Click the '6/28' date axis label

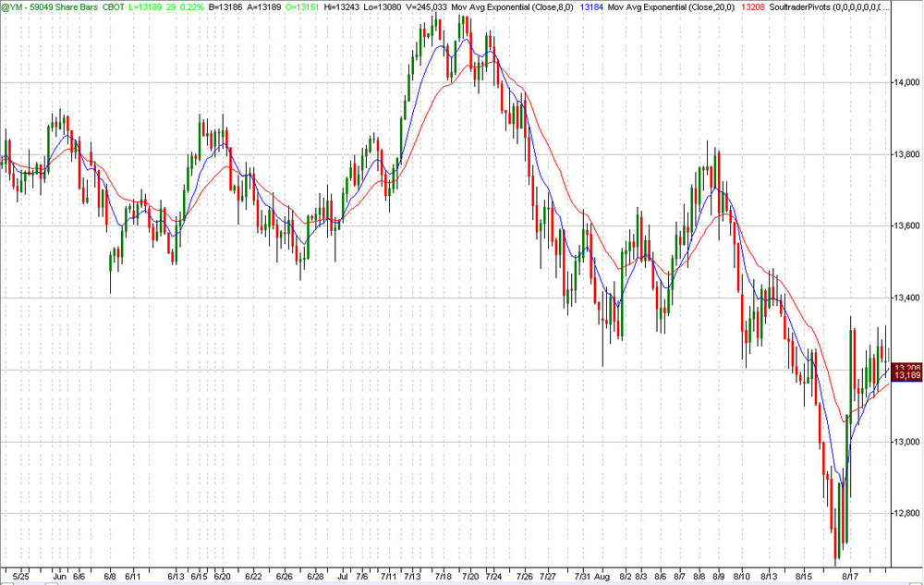(x=315, y=576)
